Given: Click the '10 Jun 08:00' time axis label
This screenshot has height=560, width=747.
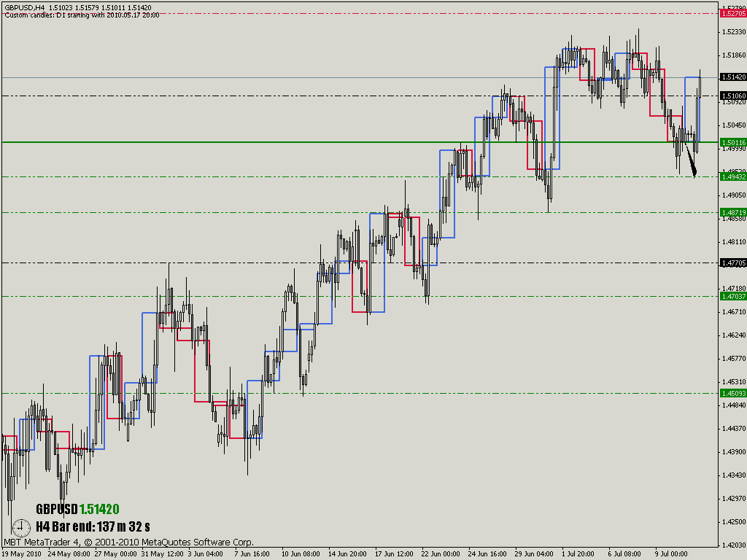Looking at the screenshot, I should [301, 554].
